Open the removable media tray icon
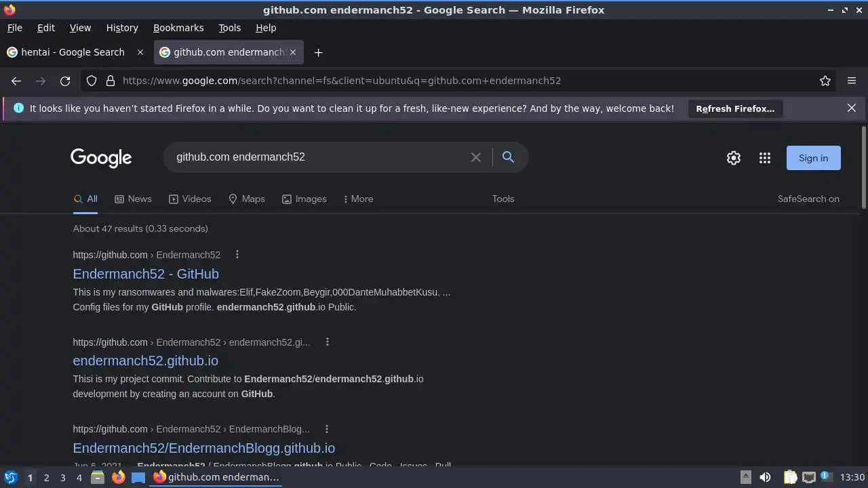The width and height of the screenshot is (868, 488). click(x=745, y=477)
